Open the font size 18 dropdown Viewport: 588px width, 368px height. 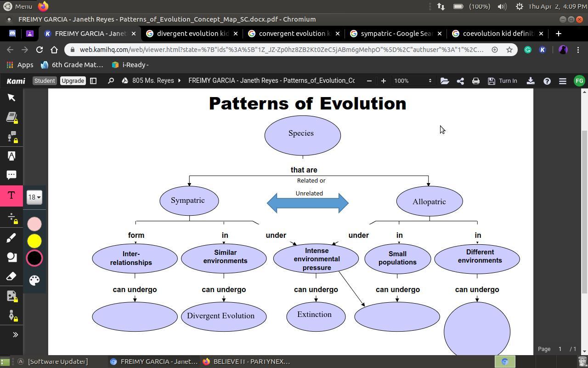pos(34,197)
